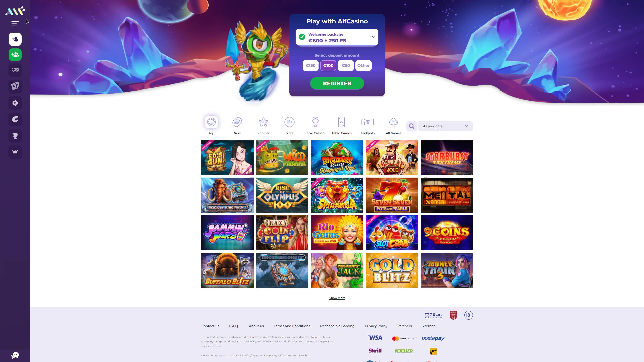Click the green sign-up icon in the sidebar
Image resolution: width=644 pixels, height=362 pixels.
click(x=15, y=55)
